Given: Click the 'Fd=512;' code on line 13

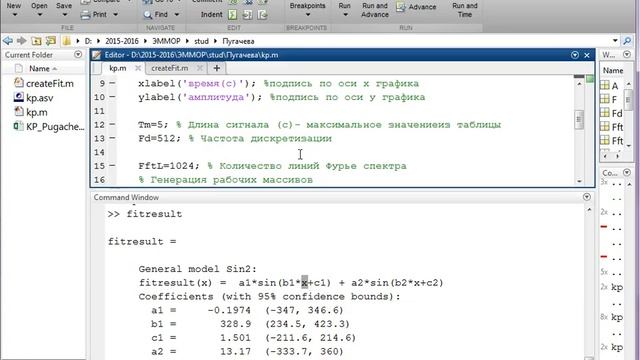Looking at the screenshot, I should [159, 138].
